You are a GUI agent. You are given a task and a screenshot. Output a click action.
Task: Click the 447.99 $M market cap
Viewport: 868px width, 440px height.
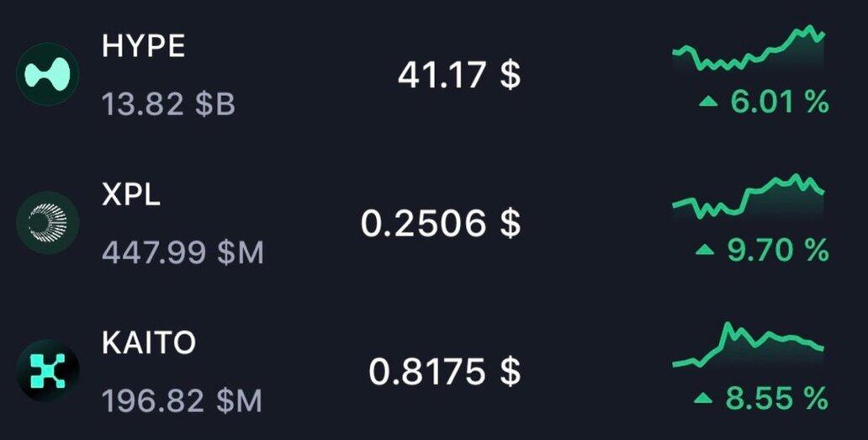(x=183, y=252)
